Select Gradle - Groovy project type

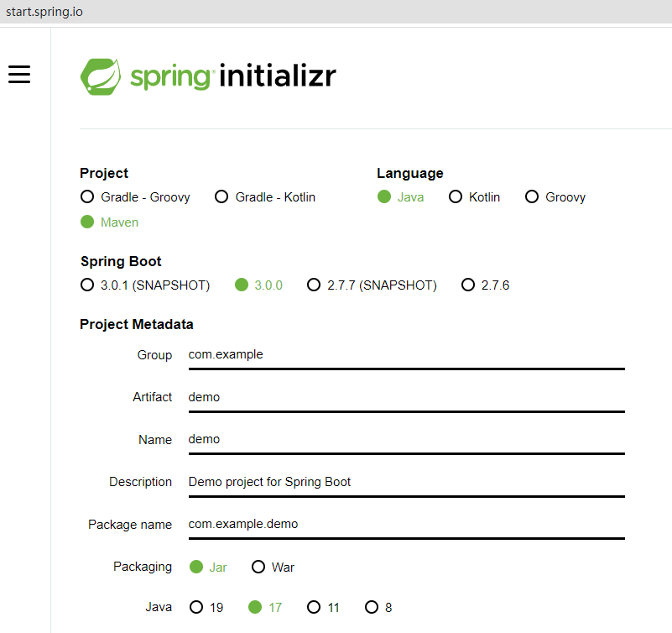point(87,196)
